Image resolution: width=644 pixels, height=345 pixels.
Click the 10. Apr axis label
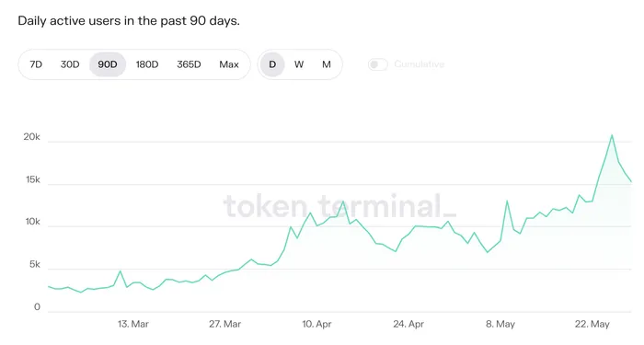(x=316, y=324)
